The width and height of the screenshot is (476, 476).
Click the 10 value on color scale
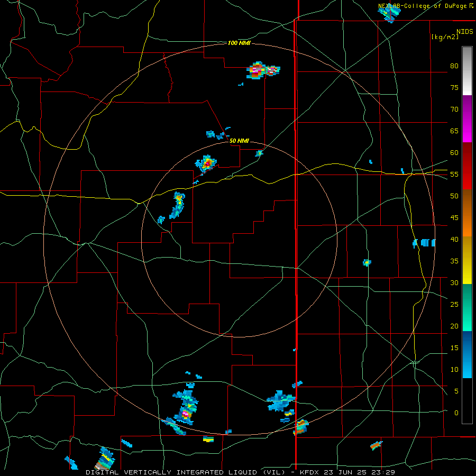click(x=454, y=370)
